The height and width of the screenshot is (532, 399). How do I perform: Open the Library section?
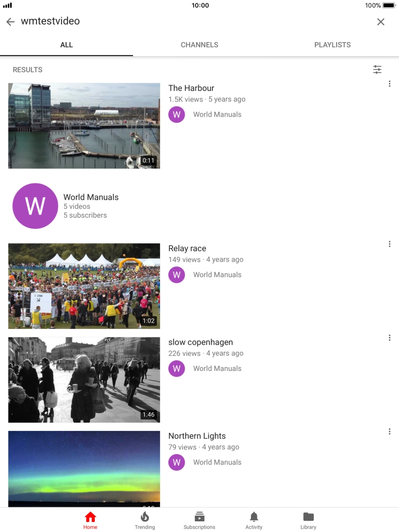[x=308, y=520]
